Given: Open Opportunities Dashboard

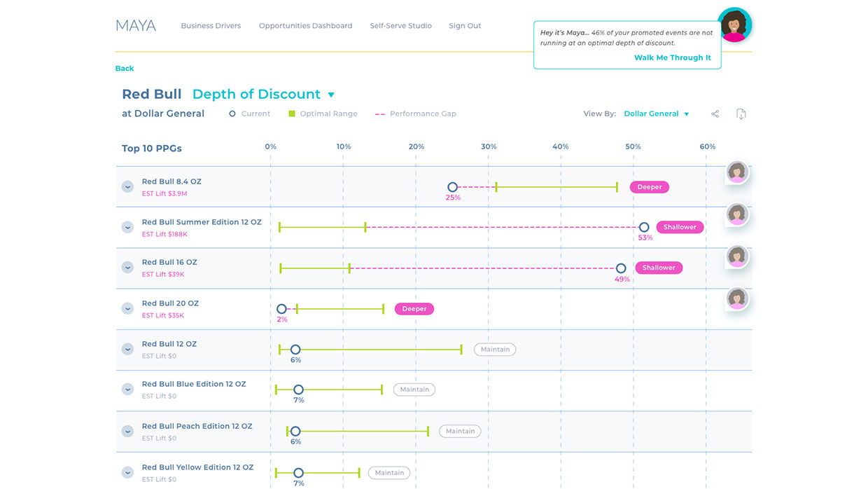Looking at the screenshot, I should tap(306, 26).
